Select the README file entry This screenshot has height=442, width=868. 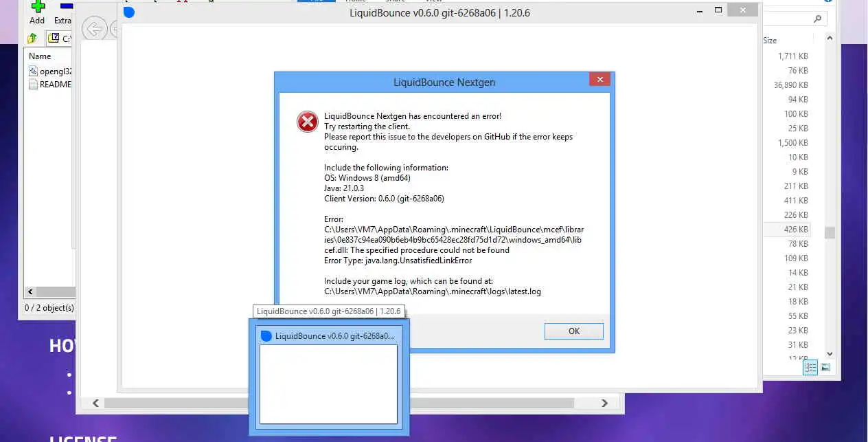[x=50, y=84]
